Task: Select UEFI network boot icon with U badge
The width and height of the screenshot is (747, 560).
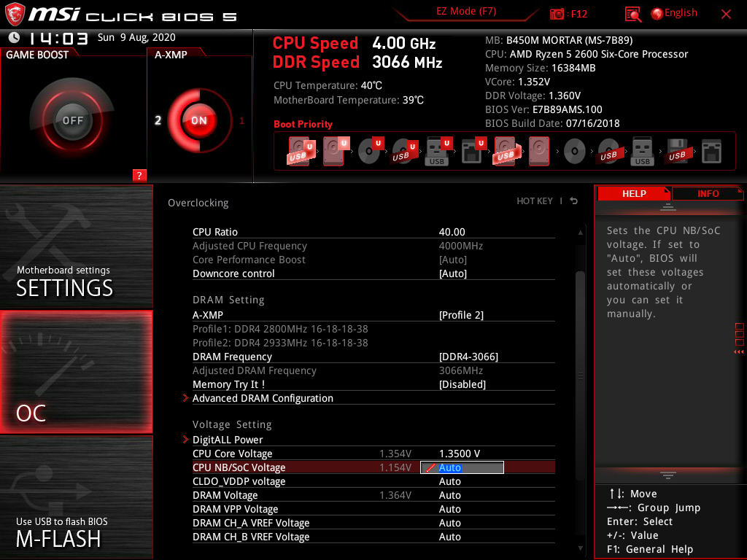Action: [473, 151]
